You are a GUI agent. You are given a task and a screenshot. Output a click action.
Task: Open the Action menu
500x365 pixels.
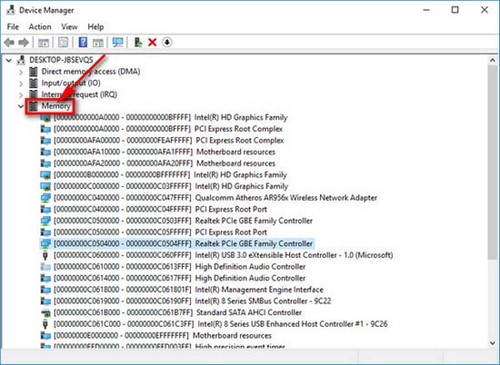pyautogui.click(x=40, y=27)
